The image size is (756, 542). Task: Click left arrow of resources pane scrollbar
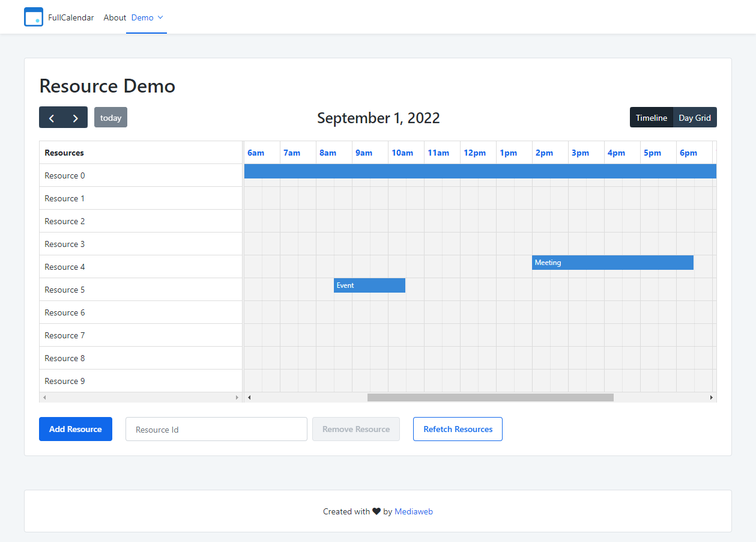coord(44,397)
